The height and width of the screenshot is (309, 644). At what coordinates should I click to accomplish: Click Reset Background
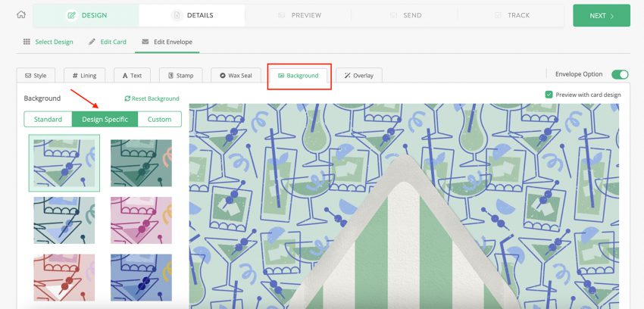(152, 98)
